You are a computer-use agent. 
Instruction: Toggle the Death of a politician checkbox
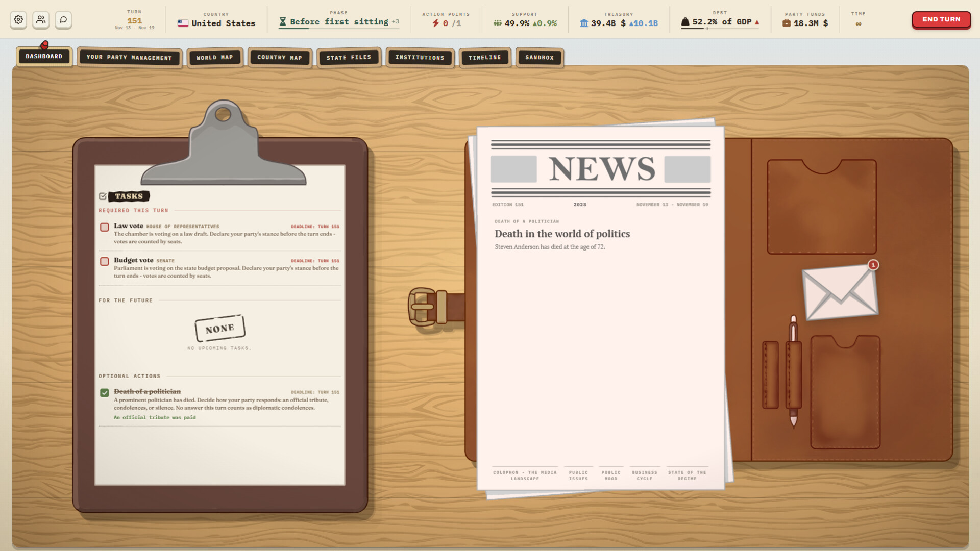(x=105, y=393)
